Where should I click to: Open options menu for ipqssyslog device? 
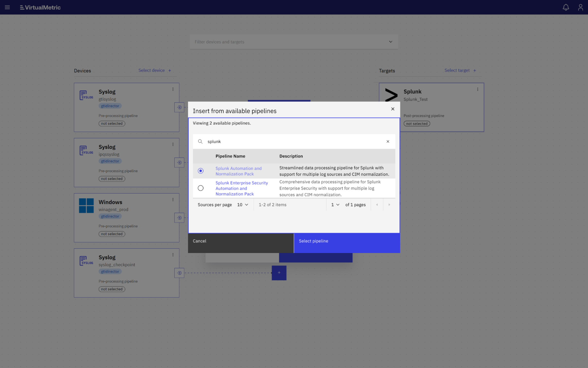[173, 144]
